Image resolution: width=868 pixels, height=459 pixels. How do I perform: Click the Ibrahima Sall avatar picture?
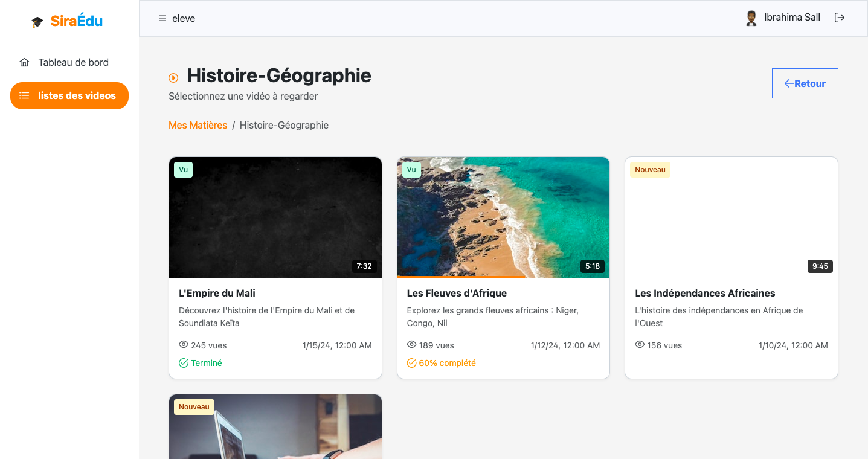(751, 18)
